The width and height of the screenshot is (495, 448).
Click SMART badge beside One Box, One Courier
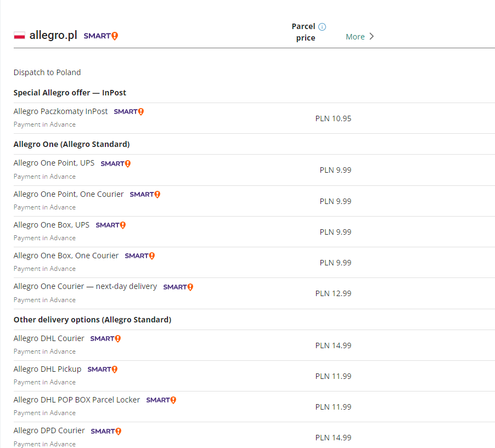(140, 256)
